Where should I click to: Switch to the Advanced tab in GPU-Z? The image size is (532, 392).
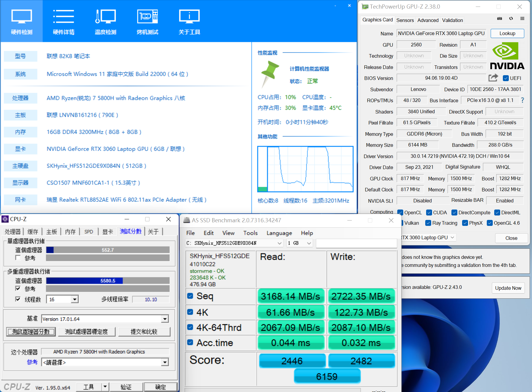[x=428, y=20]
